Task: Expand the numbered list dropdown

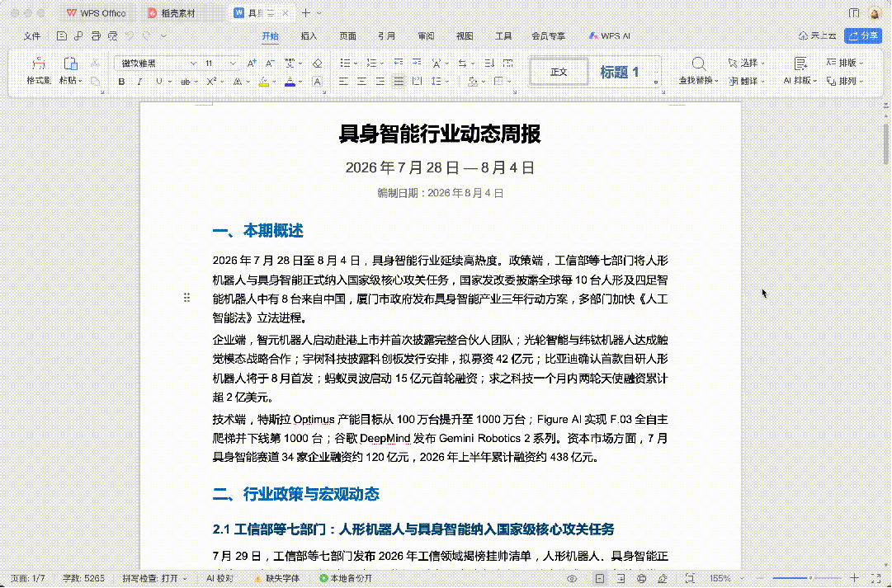Action: tap(382, 64)
